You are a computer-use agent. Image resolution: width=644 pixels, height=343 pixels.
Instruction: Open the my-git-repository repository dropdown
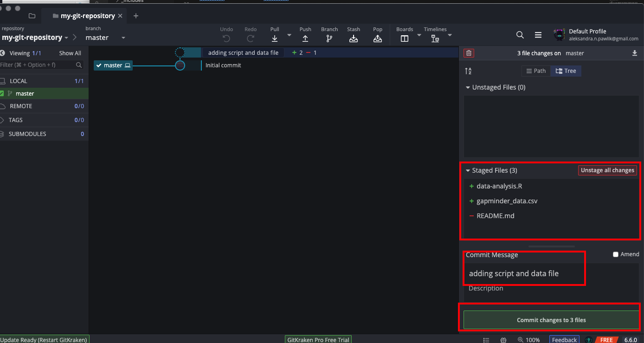pyautogui.click(x=35, y=37)
